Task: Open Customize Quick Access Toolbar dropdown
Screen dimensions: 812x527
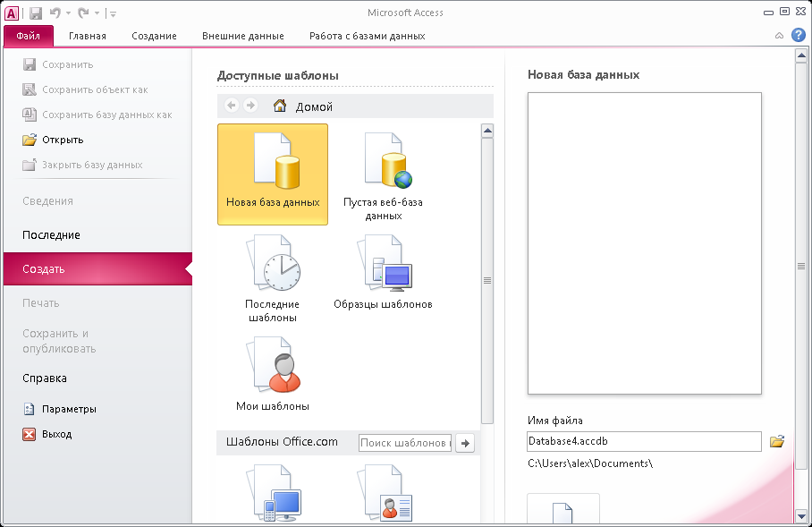Action: [x=114, y=14]
